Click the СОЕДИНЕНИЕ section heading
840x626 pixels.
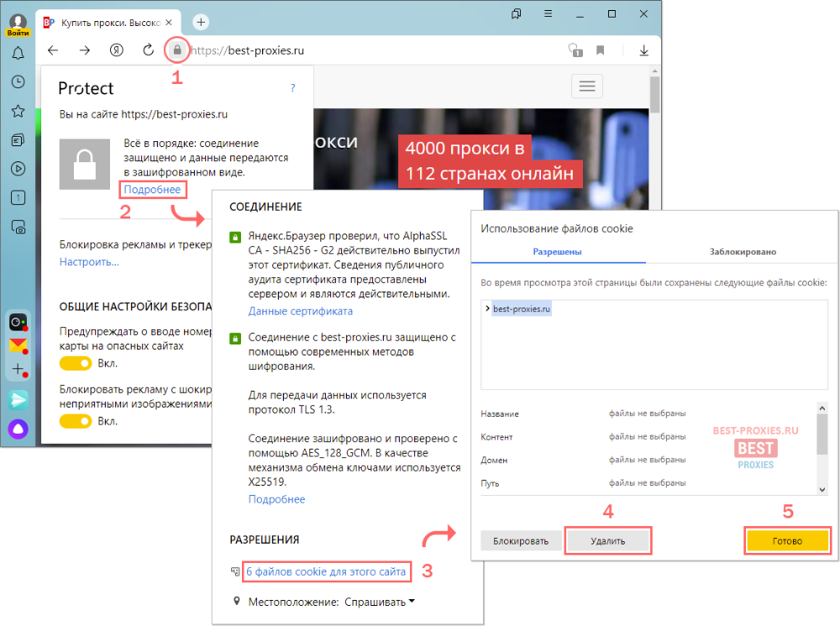(265, 207)
